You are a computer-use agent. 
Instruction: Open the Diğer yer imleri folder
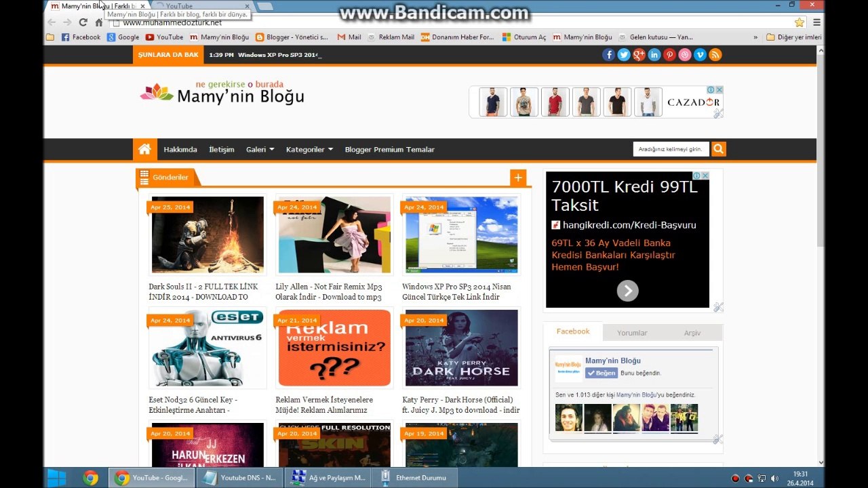point(793,37)
